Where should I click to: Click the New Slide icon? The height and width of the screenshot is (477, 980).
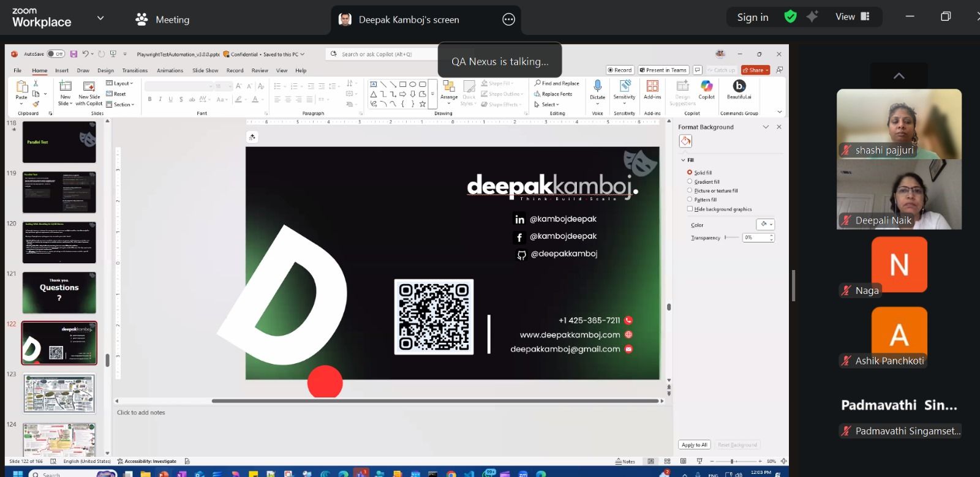(x=65, y=86)
